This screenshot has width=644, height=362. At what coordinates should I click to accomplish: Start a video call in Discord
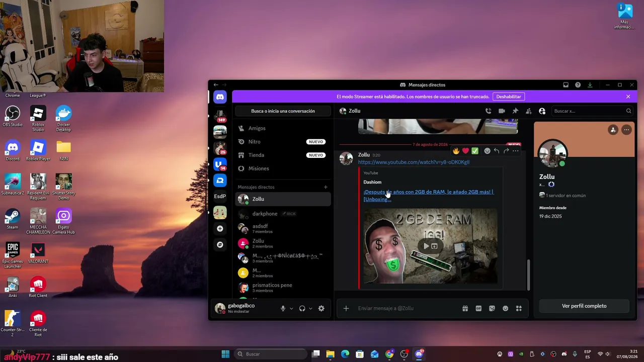pos(502,111)
